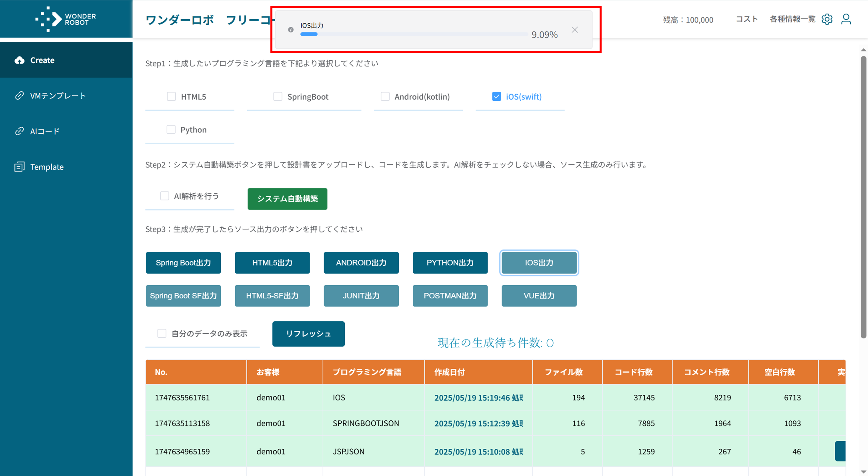This screenshot has width=868, height=476.
Task: Click the コード行数 column header
Action: (637, 372)
